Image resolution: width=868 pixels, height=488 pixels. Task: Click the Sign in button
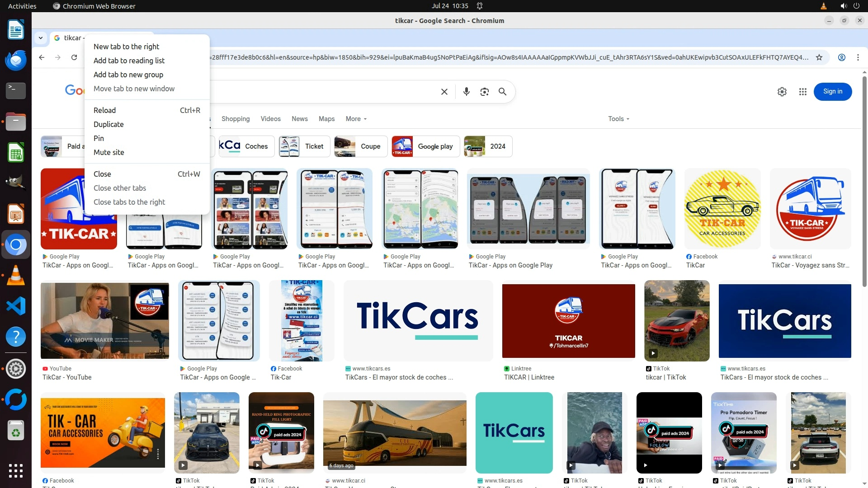(x=832, y=92)
